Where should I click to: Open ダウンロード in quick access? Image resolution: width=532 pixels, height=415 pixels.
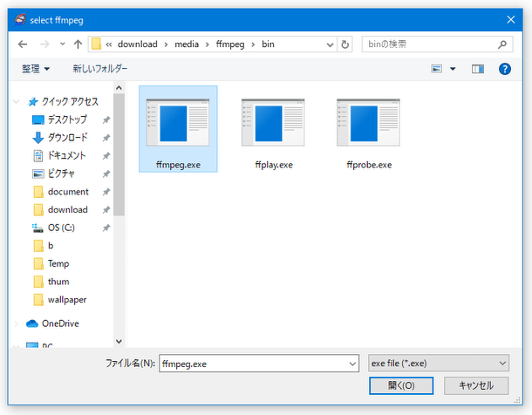coord(60,138)
